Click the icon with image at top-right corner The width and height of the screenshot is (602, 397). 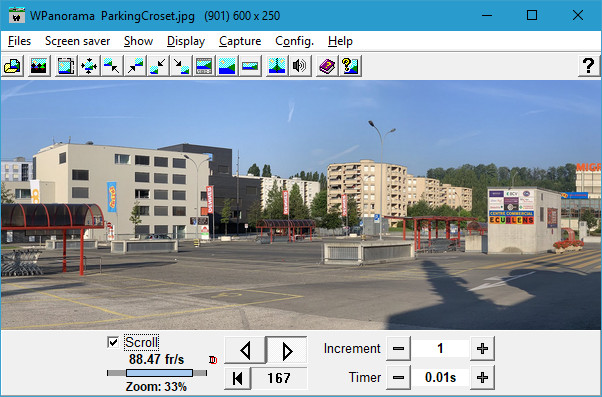[x=135, y=66]
